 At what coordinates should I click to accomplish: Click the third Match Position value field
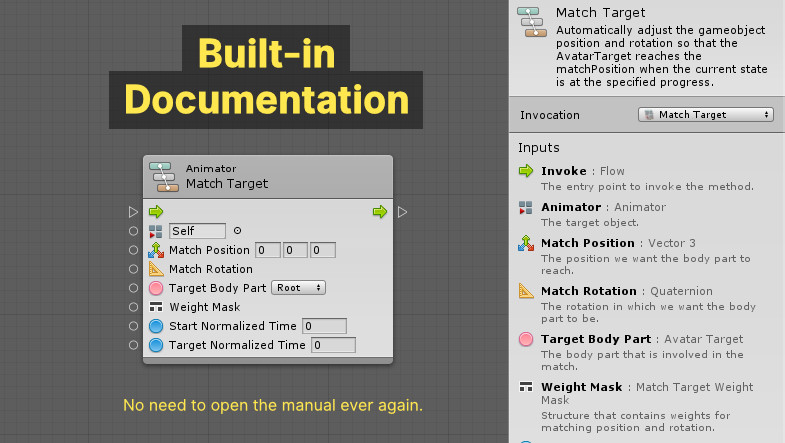point(321,250)
